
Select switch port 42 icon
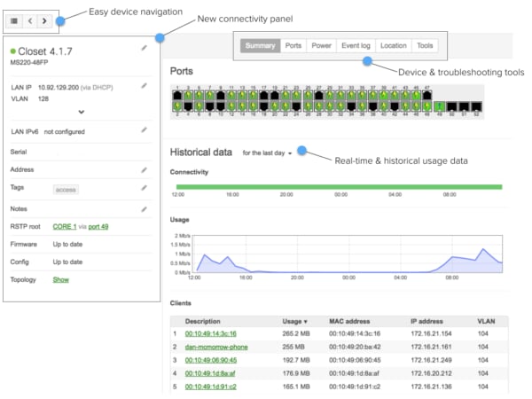pyautogui.click(x=395, y=106)
